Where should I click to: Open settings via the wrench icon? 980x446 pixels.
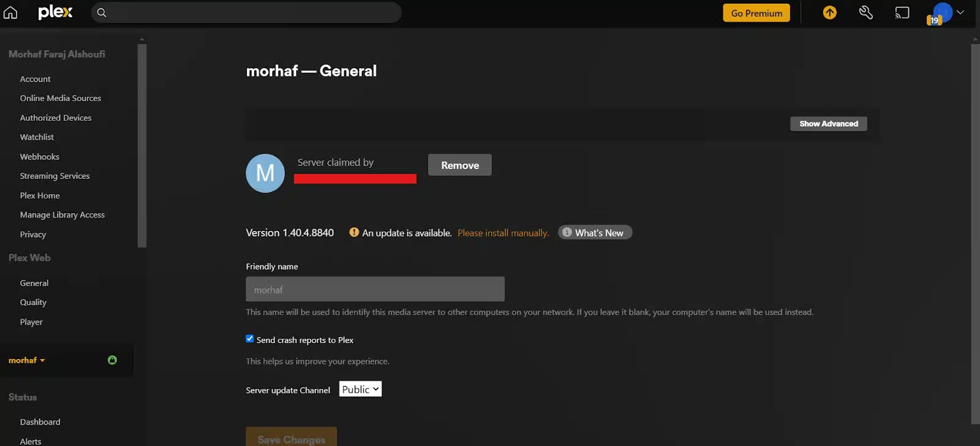click(865, 12)
